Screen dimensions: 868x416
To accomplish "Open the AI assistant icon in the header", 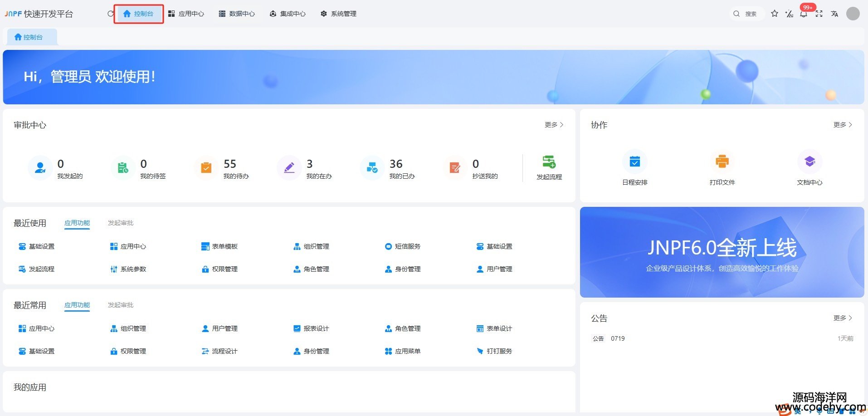I will (x=789, y=14).
